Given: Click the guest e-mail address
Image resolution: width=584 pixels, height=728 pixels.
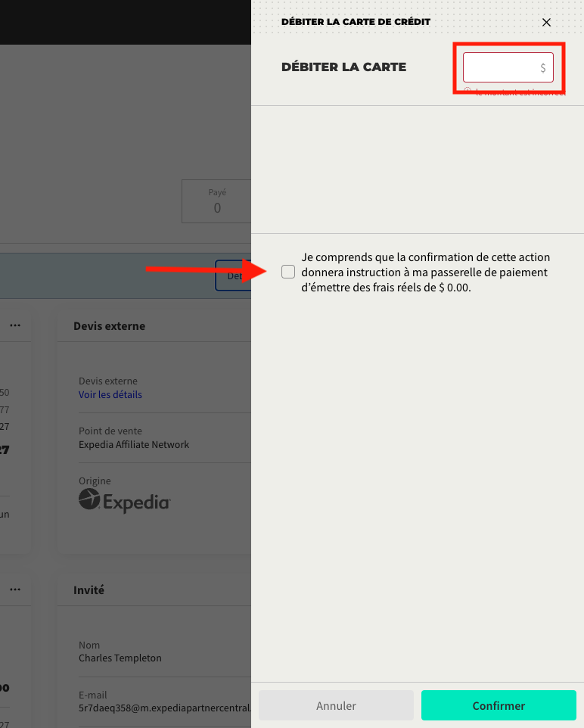Looking at the screenshot, I should tap(165, 708).
